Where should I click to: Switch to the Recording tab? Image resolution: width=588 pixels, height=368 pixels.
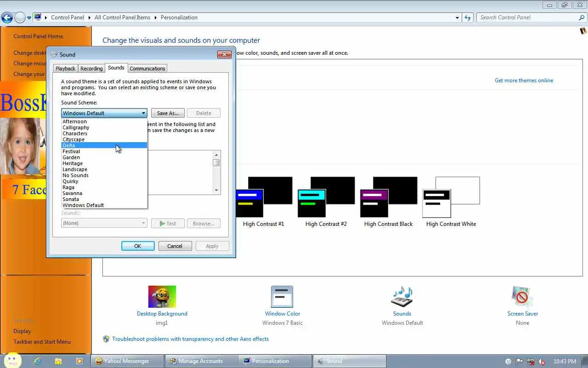tap(91, 69)
